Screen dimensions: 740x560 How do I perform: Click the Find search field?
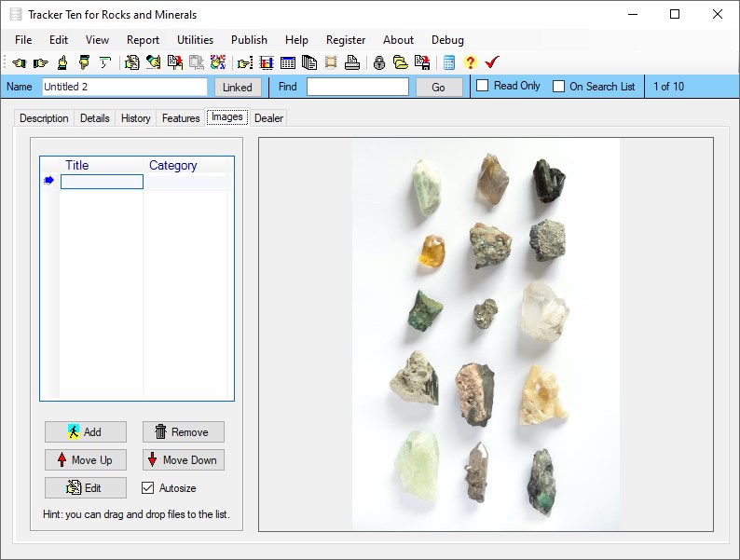point(358,87)
